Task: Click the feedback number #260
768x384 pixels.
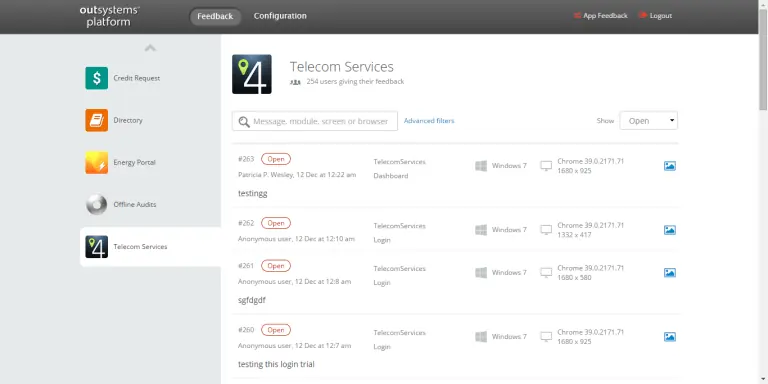Action: click(246, 330)
